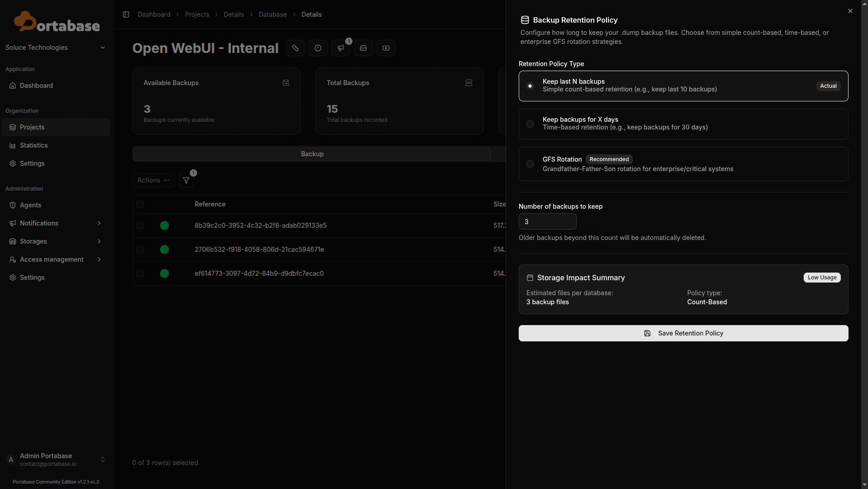Focus the Number of backups to keep field
The image size is (868, 489).
tap(547, 222)
